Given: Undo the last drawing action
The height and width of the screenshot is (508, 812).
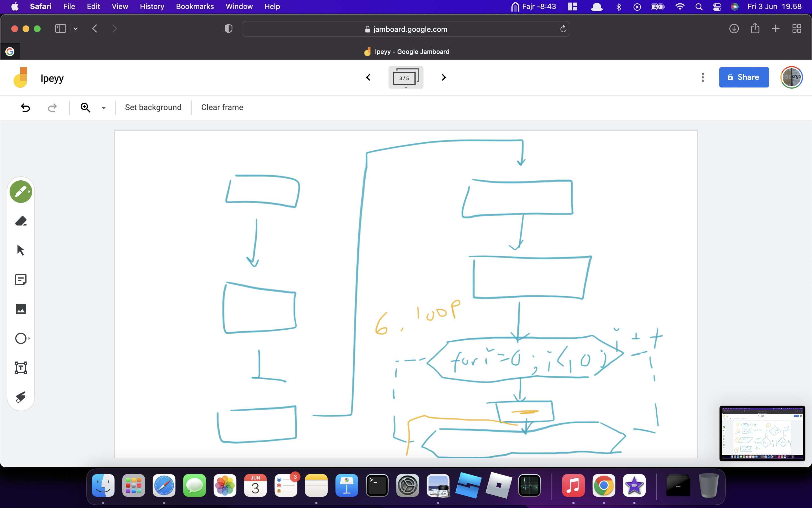Looking at the screenshot, I should tap(25, 108).
